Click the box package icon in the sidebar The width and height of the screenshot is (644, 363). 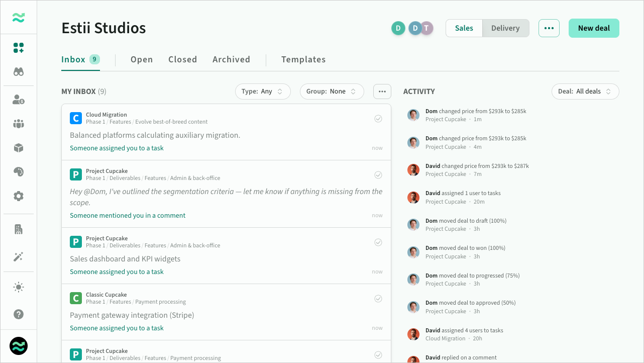[x=19, y=148]
